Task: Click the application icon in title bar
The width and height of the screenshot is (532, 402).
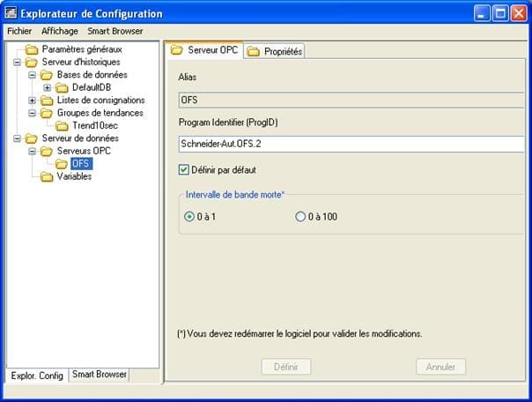Action: point(11,13)
